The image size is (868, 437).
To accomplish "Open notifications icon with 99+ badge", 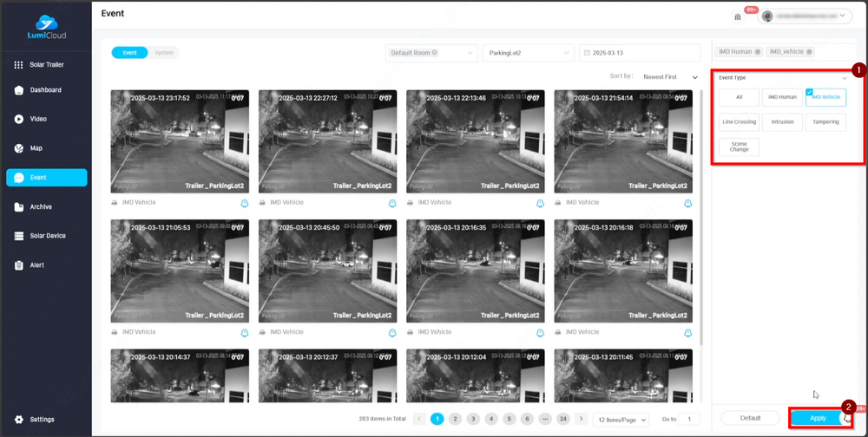I will 738,16.
